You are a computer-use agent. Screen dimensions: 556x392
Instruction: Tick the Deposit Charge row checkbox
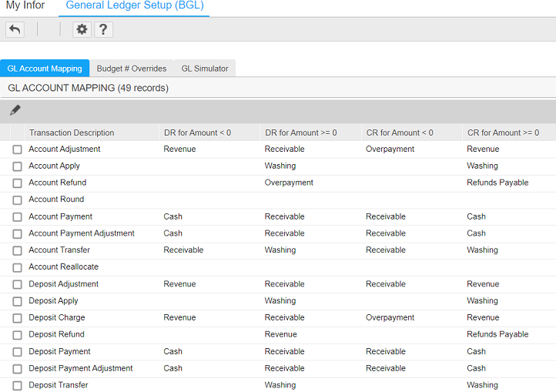17,318
